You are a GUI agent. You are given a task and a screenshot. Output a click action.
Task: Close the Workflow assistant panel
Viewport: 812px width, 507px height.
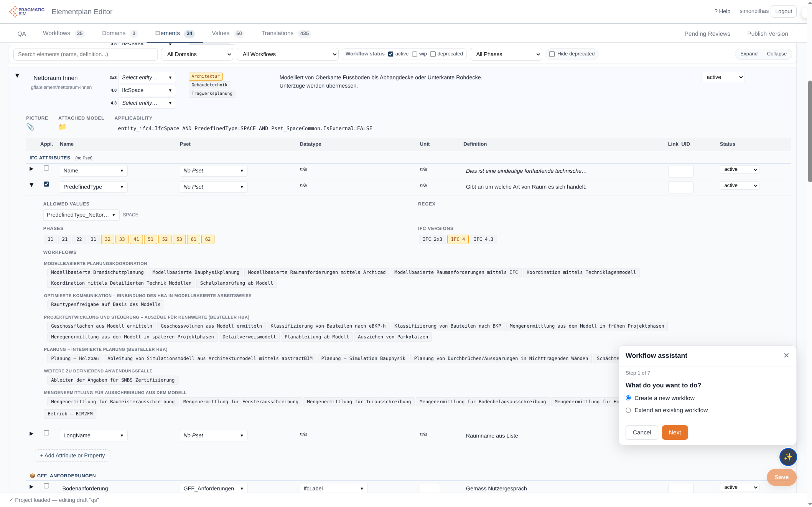coord(786,356)
